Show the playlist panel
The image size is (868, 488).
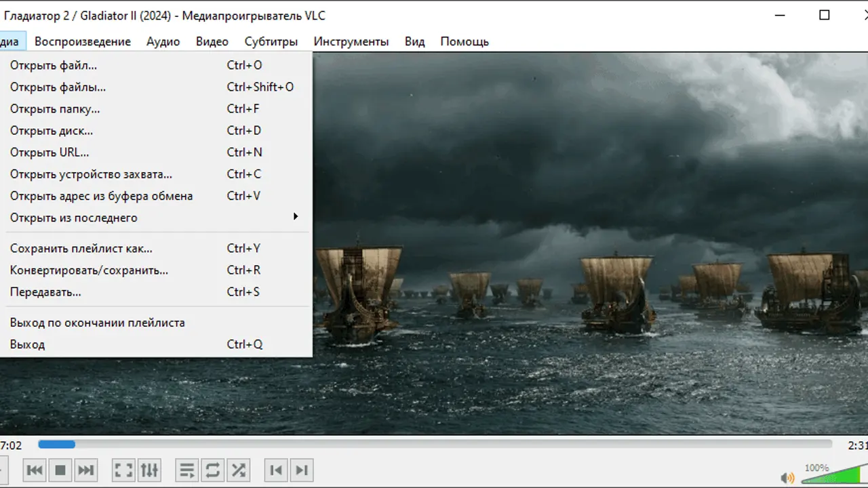point(186,470)
